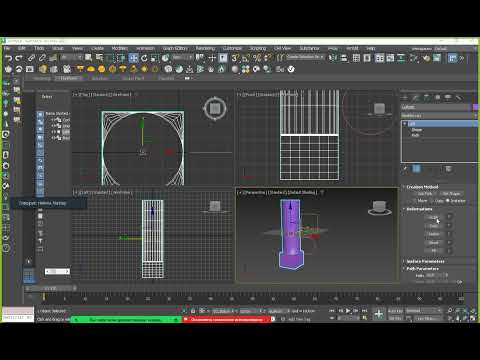The image size is (480, 360).
Task: Toggle Angle Snap in main toolbar
Action: (246, 58)
